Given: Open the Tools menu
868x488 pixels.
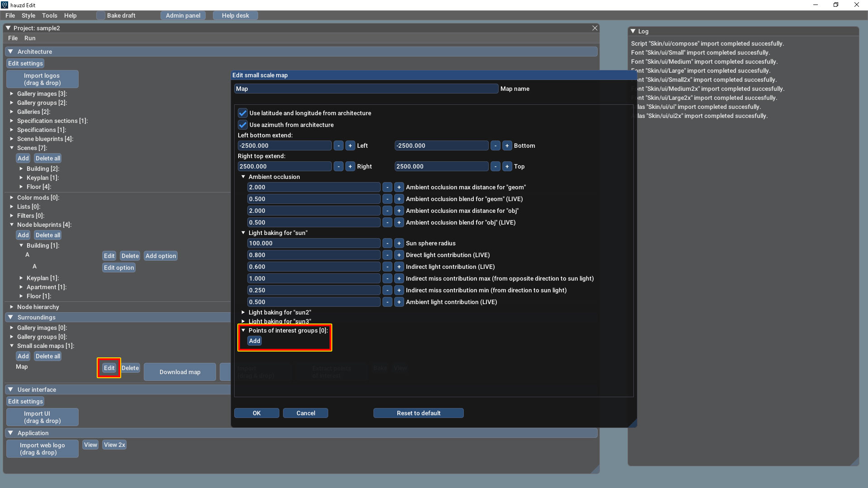Looking at the screenshot, I should coord(50,15).
